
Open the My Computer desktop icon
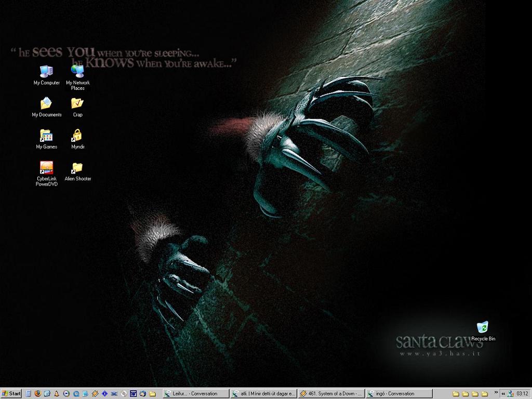click(46, 75)
